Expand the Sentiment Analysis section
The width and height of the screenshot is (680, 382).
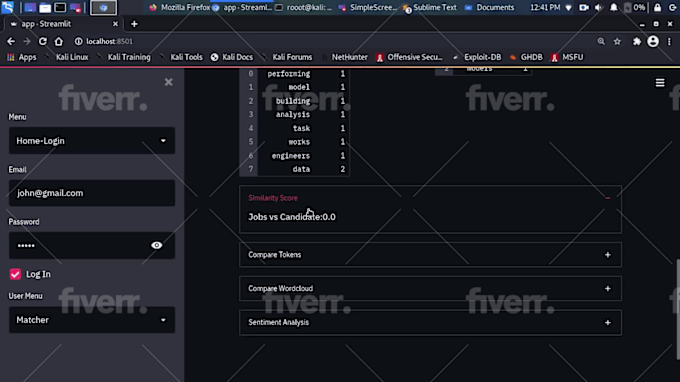(x=430, y=322)
